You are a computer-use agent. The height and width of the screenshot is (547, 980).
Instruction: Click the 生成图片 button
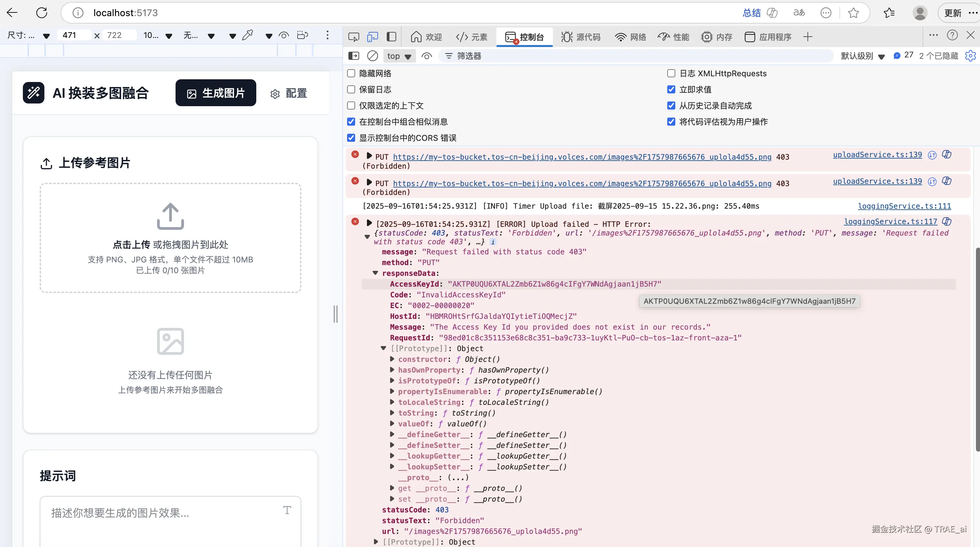pos(216,93)
